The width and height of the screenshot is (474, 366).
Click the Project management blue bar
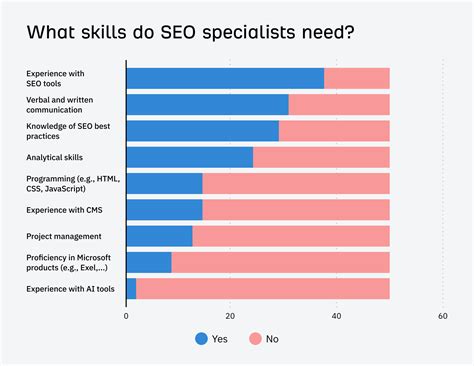[x=160, y=236]
